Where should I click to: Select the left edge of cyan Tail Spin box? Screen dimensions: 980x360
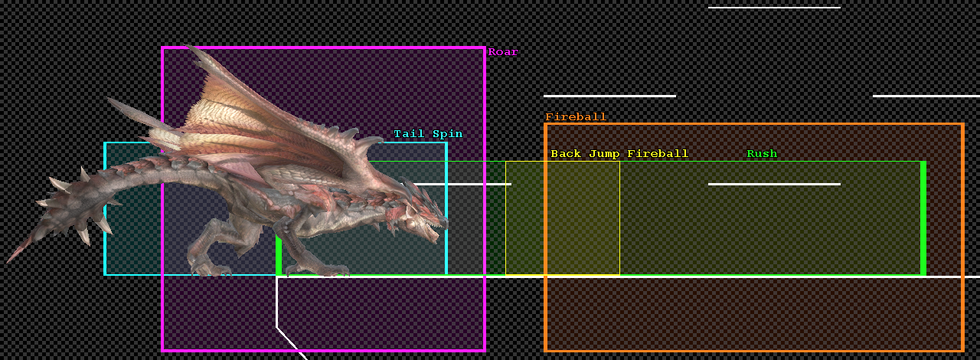click(x=105, y=208)
